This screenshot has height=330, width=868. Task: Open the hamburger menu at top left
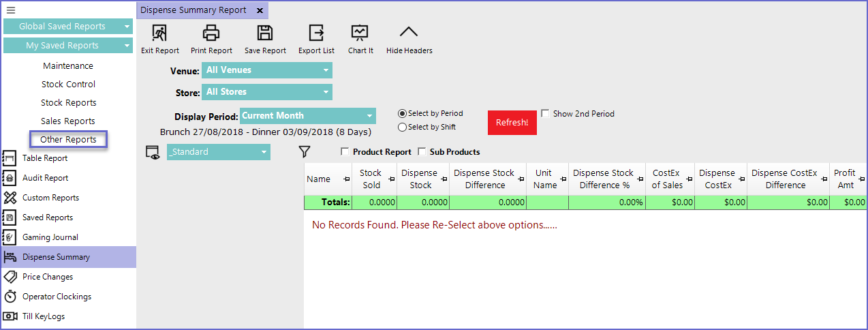coord(10,10)
